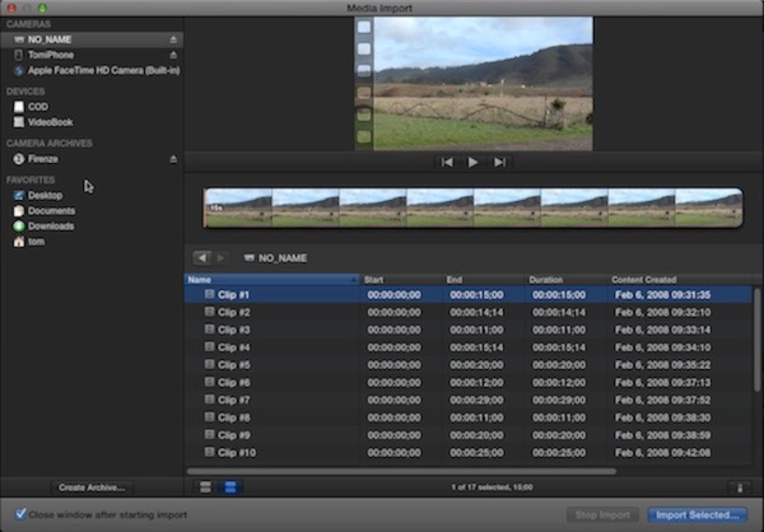
Task: Select Clip #5 in the list
Action: coord(234,365)
